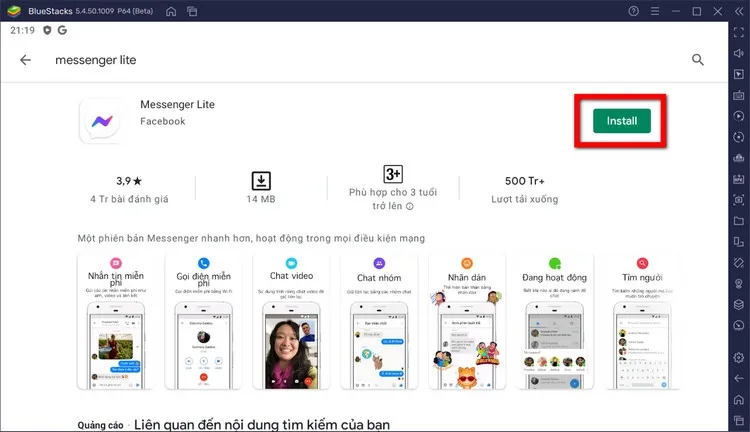Click the 'Quảng cáo' related content heading
Viewport: 750px width, 432px height.
click(x=234, y=425)
